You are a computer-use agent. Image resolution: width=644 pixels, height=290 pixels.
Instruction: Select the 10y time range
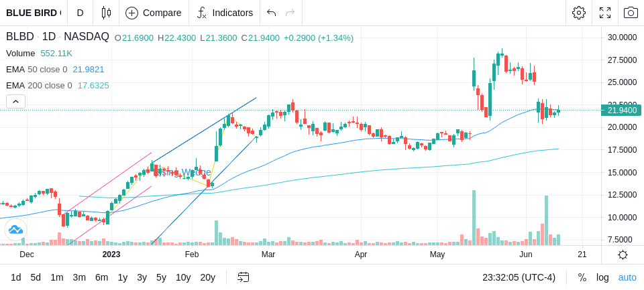pos(182,278)
